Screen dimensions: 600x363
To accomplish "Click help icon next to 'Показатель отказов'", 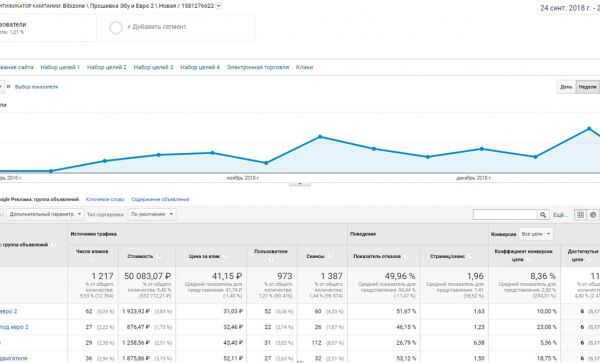I will click(406, 256).
